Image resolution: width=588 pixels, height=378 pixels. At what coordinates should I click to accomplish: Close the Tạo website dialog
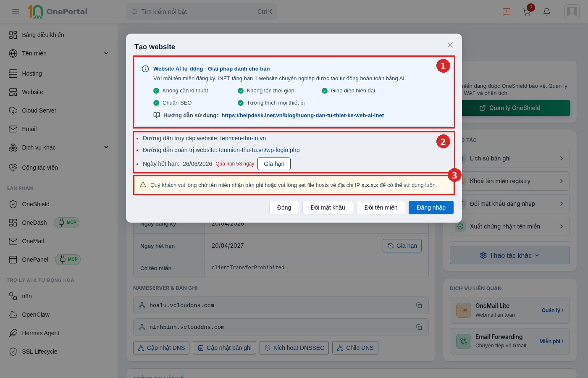(x=450, y=45)
